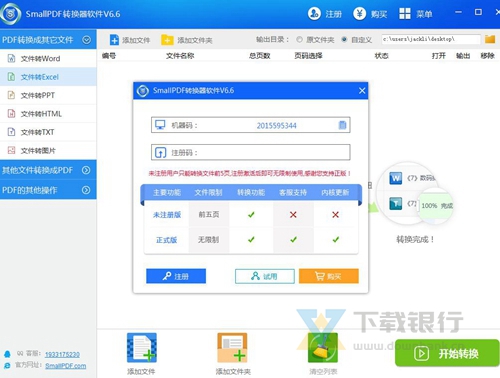Click the large 添加文件 icon at the bottom
500x378 pixels.
[x=142, y=348]
